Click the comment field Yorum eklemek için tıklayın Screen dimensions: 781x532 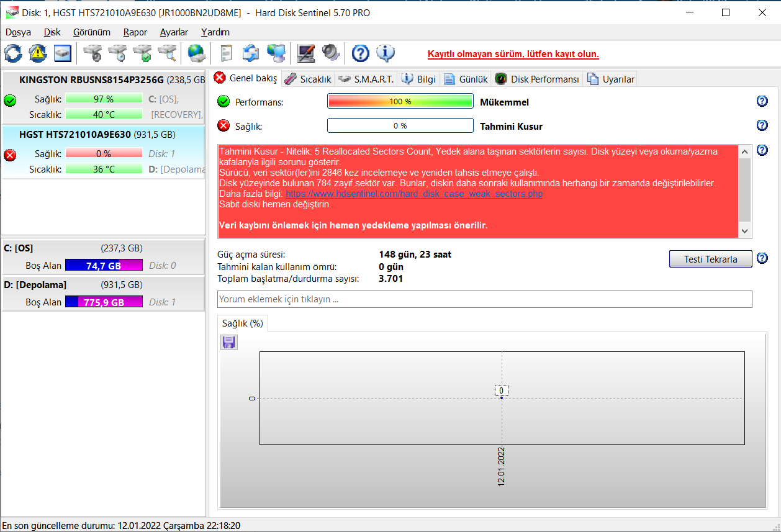click(x=484, y=299)
